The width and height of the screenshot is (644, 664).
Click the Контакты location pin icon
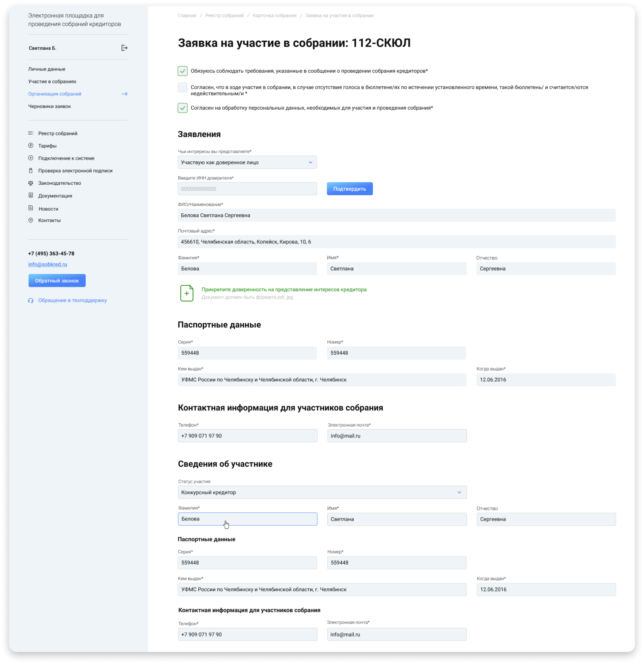tap(31, 220)
